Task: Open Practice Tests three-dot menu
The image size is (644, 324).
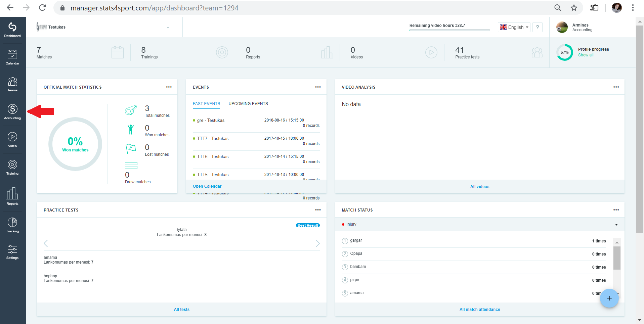Action: tap(318, 210)
